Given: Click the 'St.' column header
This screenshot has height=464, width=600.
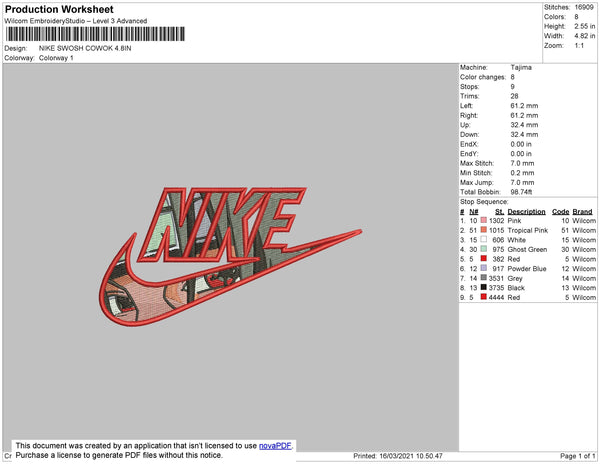Looking at the screenshot, I should [x=499, y=212].
